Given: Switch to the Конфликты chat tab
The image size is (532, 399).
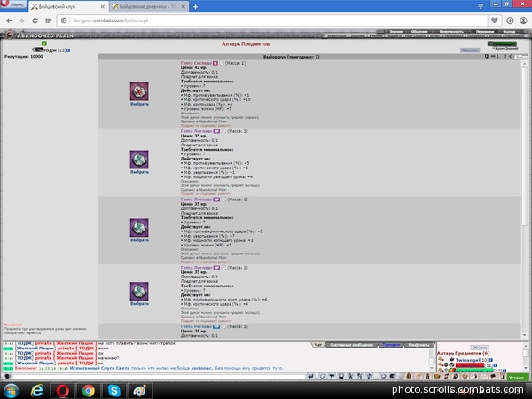Looking at the screenshot, I should click(419, 345).
